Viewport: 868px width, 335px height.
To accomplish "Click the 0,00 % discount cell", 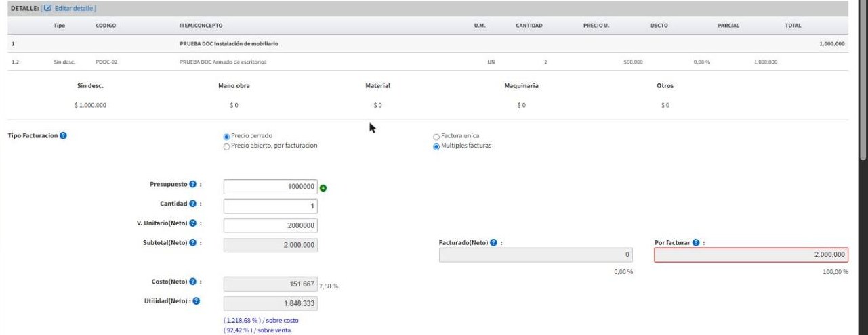I will pos(701,62).
